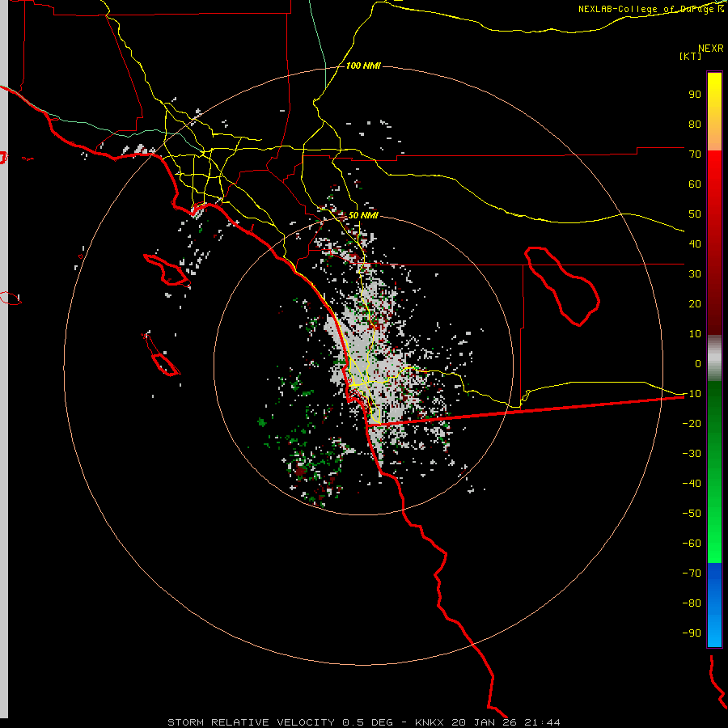
Task: Click the -60 scale value
Action: click(692, 544)
